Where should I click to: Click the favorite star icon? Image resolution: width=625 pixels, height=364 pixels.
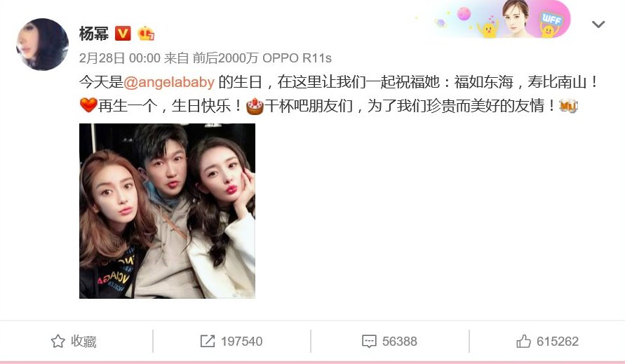pos(58,342)
